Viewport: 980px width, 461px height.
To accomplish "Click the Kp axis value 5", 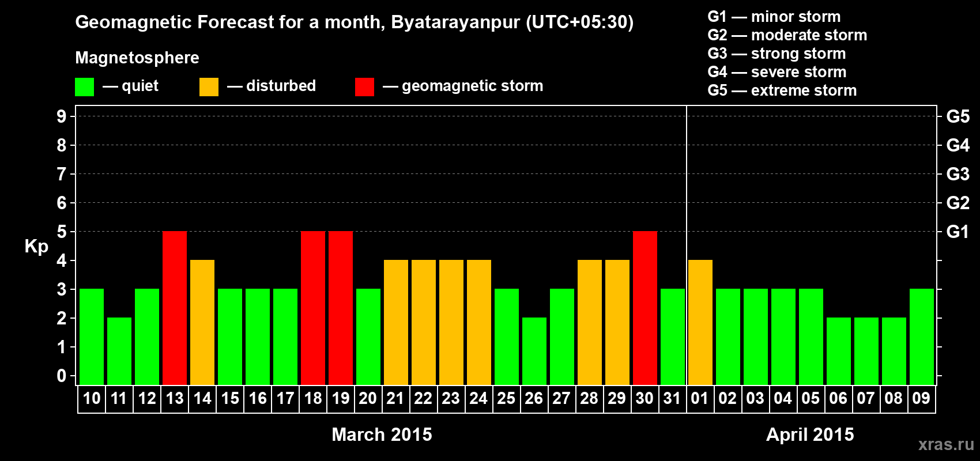I will point(62,232).
